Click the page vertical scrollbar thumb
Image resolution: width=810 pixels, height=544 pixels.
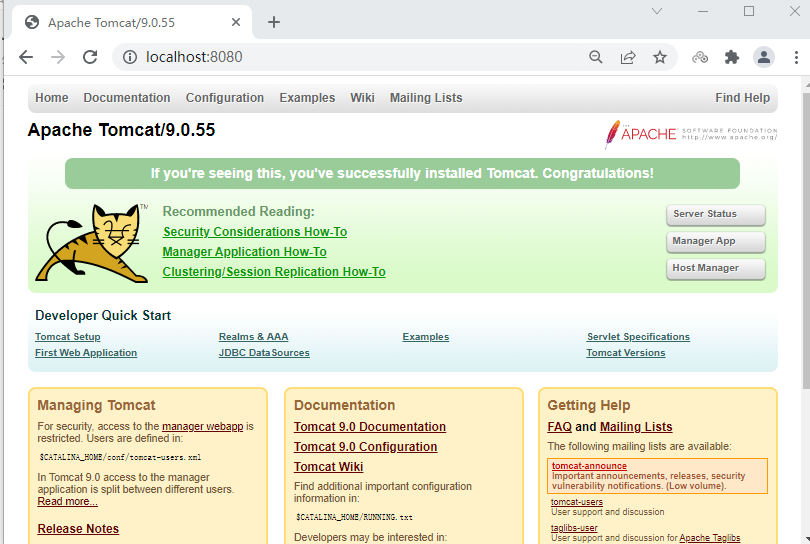(x=806, y=240)
